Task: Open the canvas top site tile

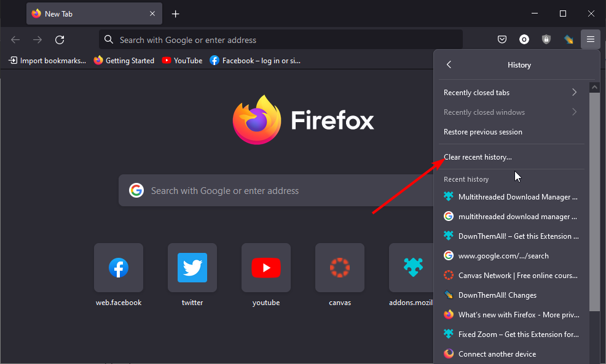Action: [340, 268]
